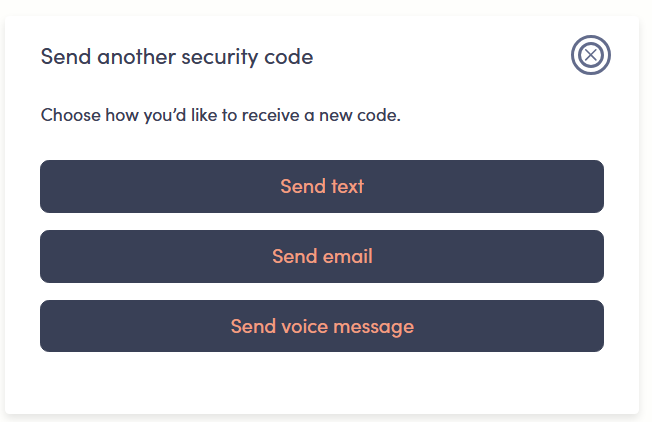Viewport: 652px width, 422px height.
Task: Select the middle button labeled Send email
Action: click(x=322, y=256)
